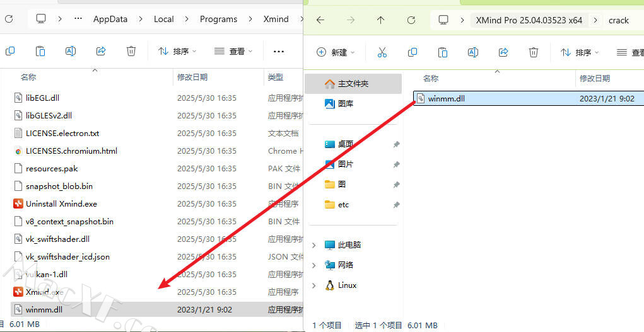This screenshot has width=644, height=332.
Task: Go to crack breadcrumb in right window
Action: [619, 20]
